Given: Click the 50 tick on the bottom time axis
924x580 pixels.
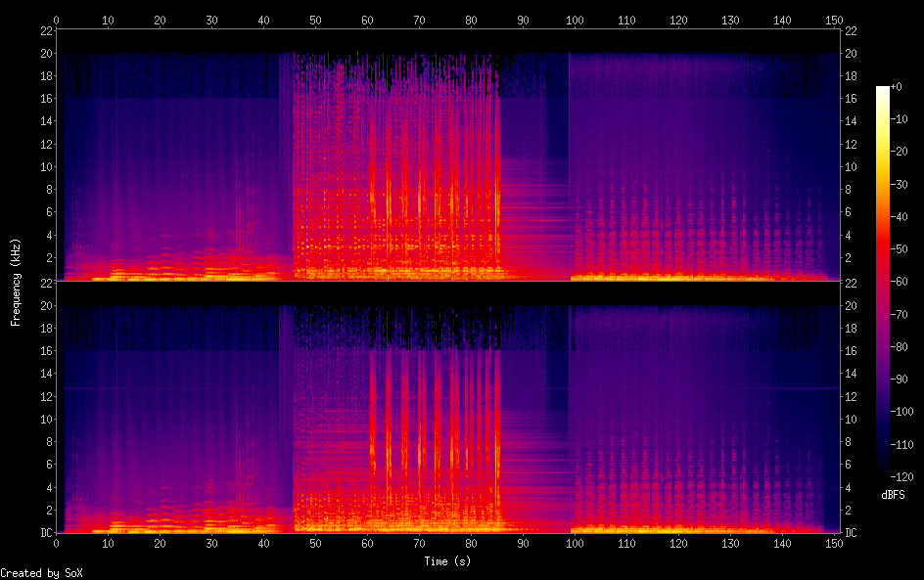Looking at the screenshot, I should click(x=315, y=544).
